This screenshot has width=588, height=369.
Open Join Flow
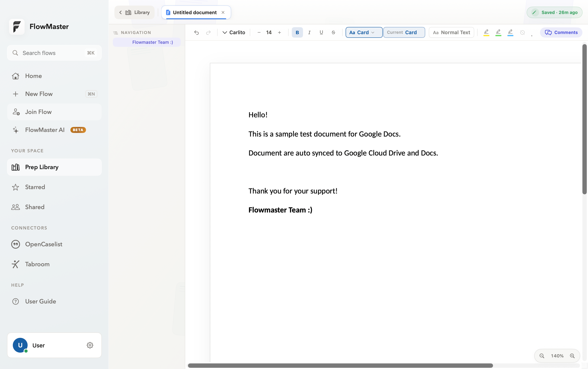[54, 112]
